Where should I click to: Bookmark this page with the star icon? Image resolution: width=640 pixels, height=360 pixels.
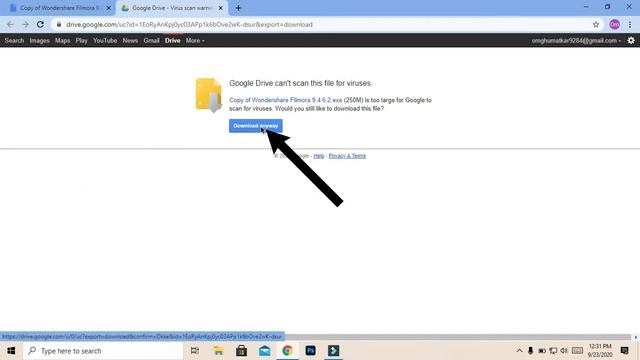596,24
